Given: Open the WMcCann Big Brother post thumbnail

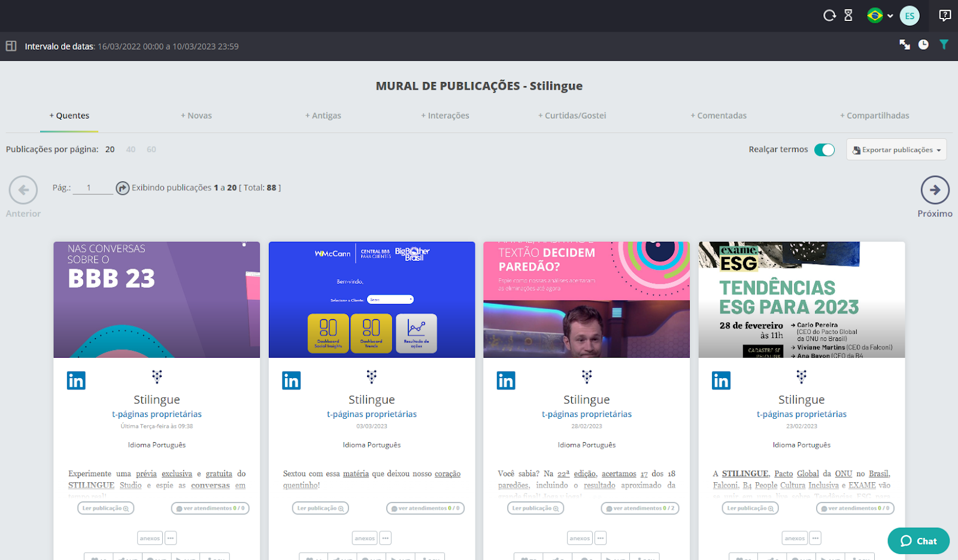Looking at the screenshot, I should coord(372,300).
